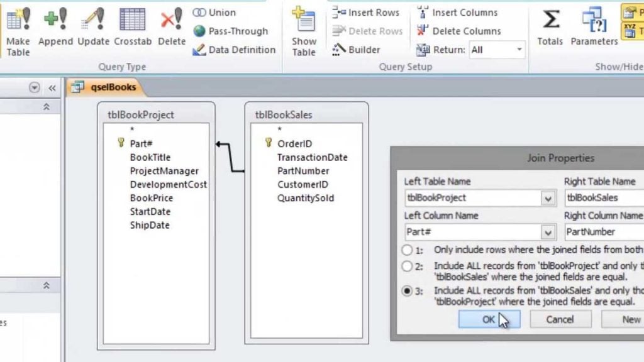This screenshot has width=644, height=362.
Task: Open the Return values dropdown
Action: pyautogui.click(x=519, y=49)
